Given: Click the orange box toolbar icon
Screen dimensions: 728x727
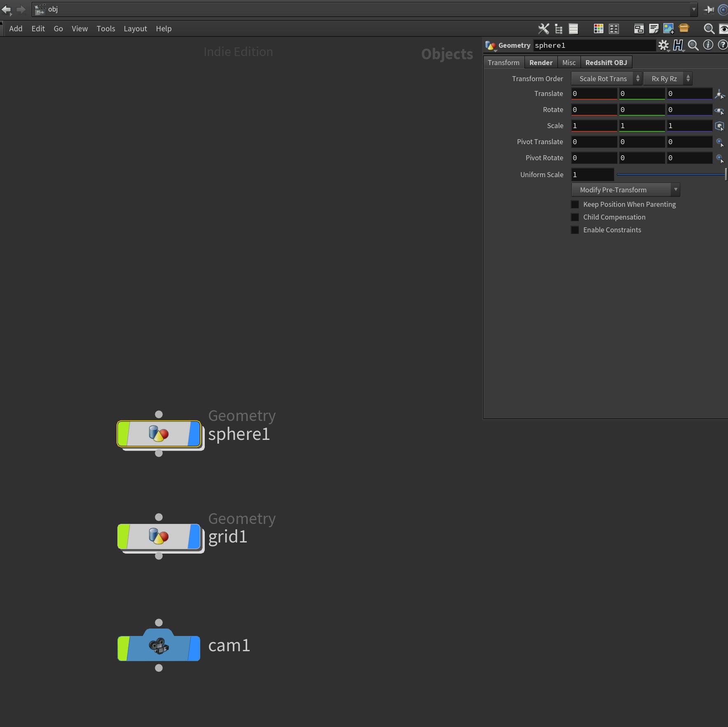Looking at the screenshot, I should coord(684,28).
